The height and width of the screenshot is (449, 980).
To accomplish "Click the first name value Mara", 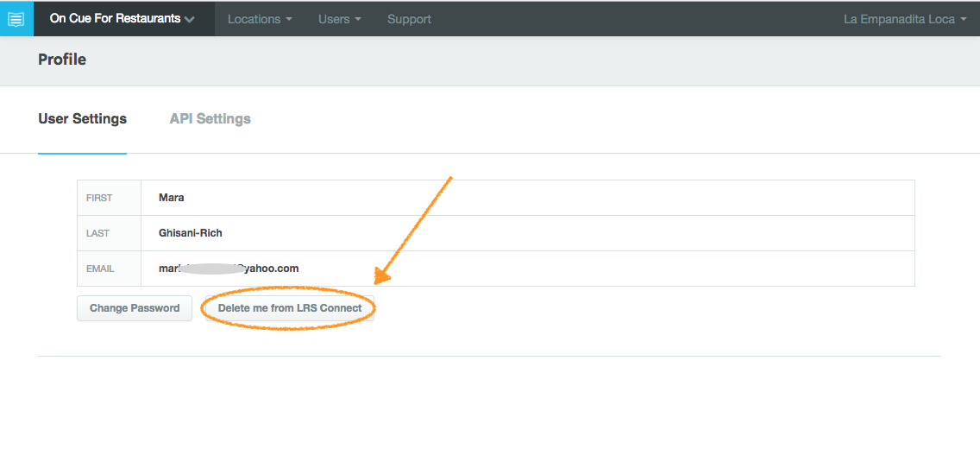I will click(171, 198).
